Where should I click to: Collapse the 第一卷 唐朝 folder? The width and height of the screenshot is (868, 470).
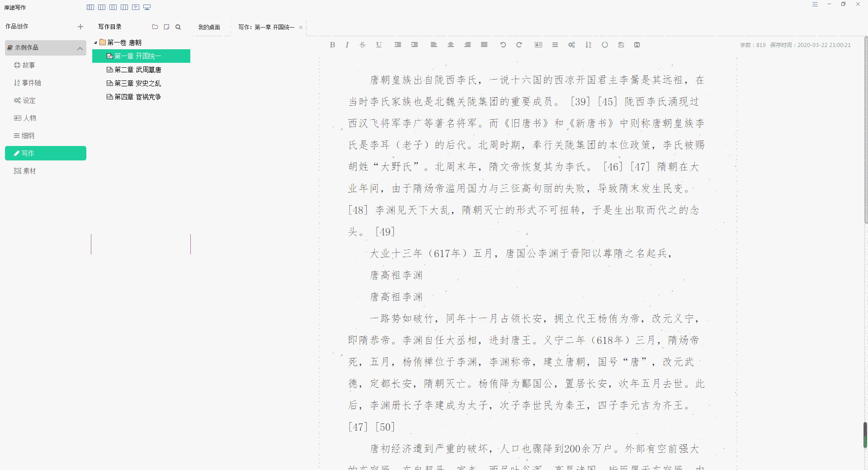96,42
